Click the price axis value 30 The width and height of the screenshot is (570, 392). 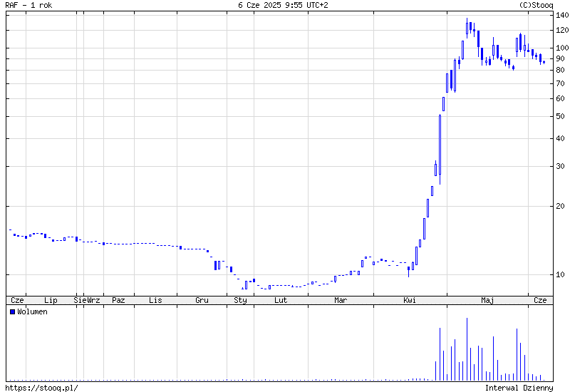pyautogui.click(x=560, y=166)
